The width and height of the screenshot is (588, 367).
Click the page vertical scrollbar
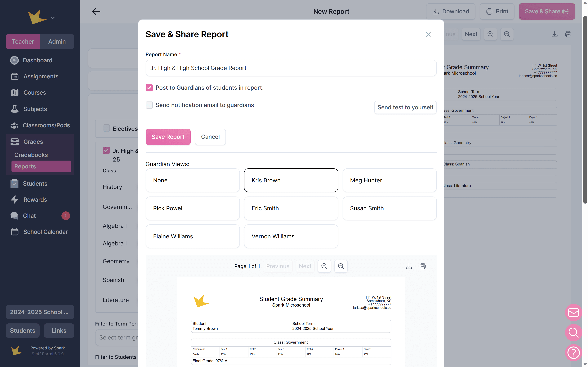[585, 109]
